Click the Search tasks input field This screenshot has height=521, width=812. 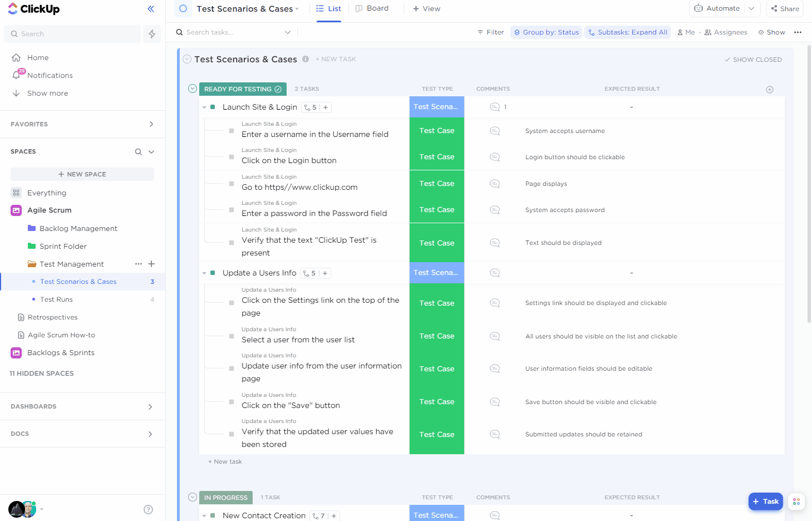tap(234, 32)
